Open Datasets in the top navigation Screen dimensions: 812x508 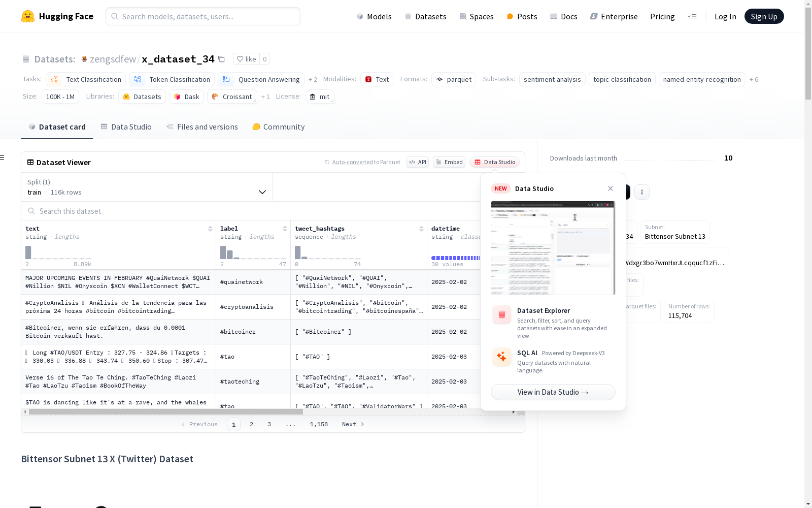tap(425, 16)
